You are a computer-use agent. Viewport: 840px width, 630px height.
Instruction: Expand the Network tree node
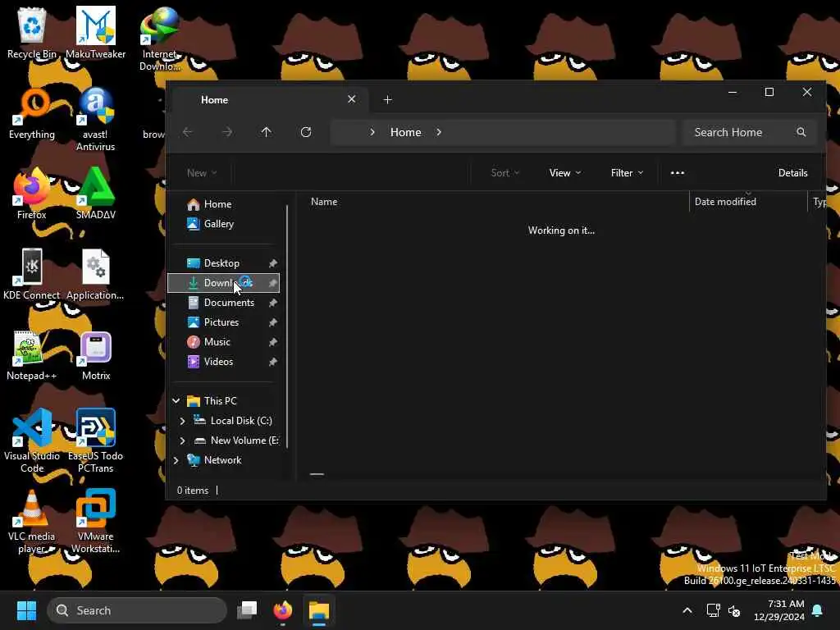point(176,460)
